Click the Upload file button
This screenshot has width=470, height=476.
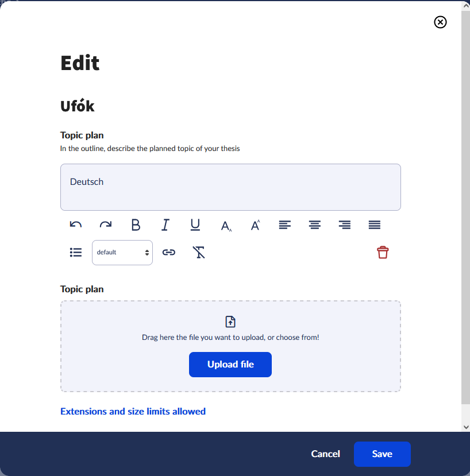(230, 365)
